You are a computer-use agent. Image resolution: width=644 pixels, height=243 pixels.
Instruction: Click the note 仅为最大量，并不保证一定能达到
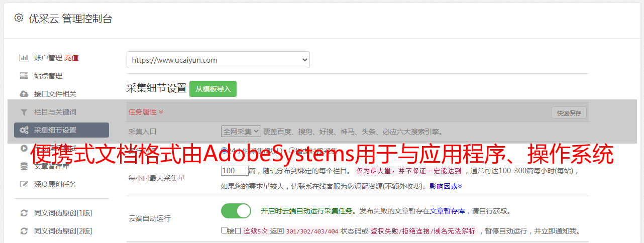pos(408,171)
